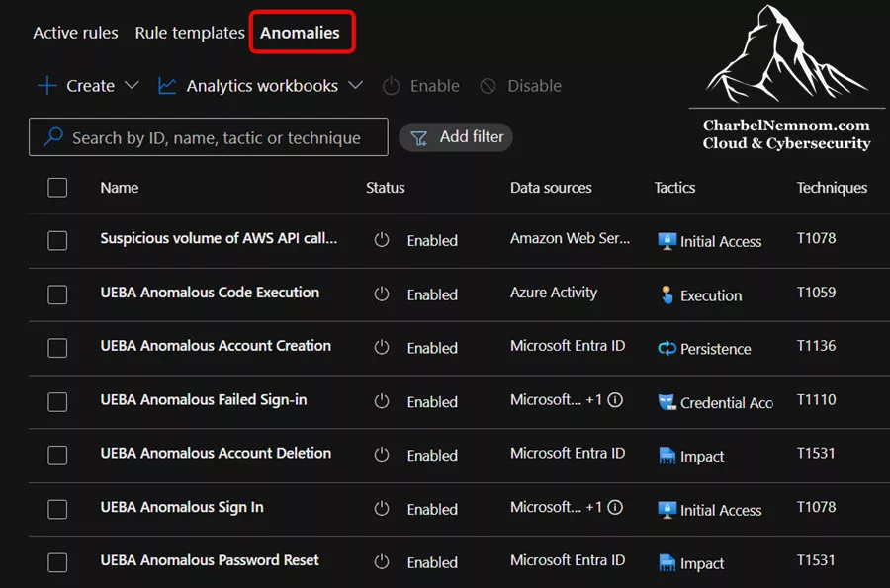Open UEBA Anomalous Code Execution rule
The image size is (890, 588).
[210, 293]
